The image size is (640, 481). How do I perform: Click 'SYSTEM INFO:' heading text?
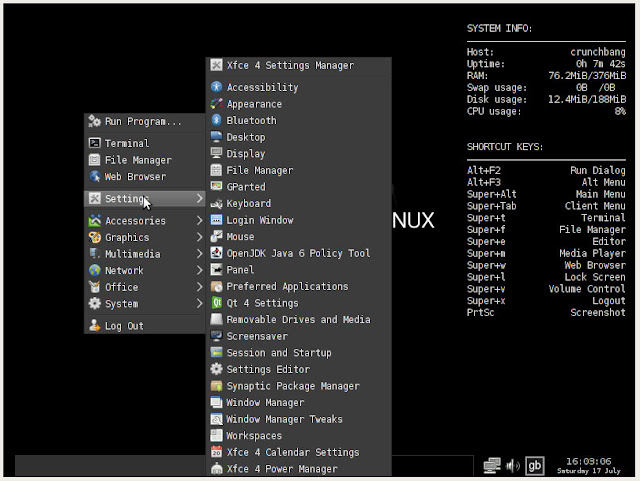[x=499, y=28]
